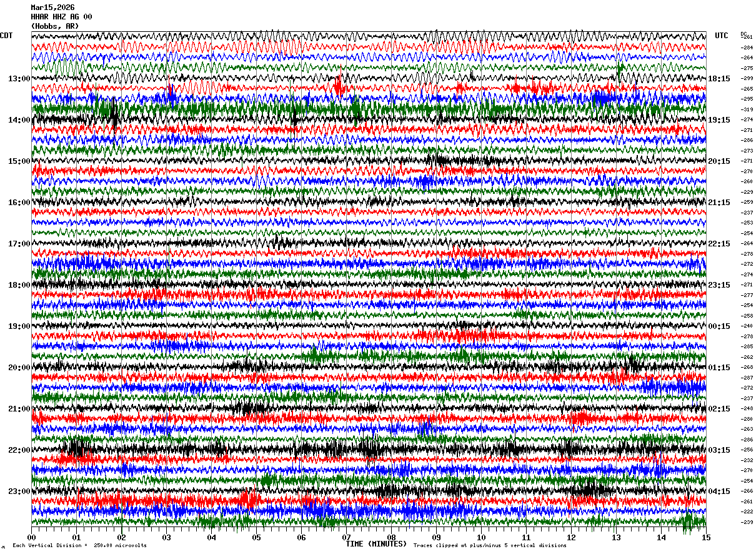Select the 19:00 CDT time label
756x554 pixels.
(x=19, y=326)
